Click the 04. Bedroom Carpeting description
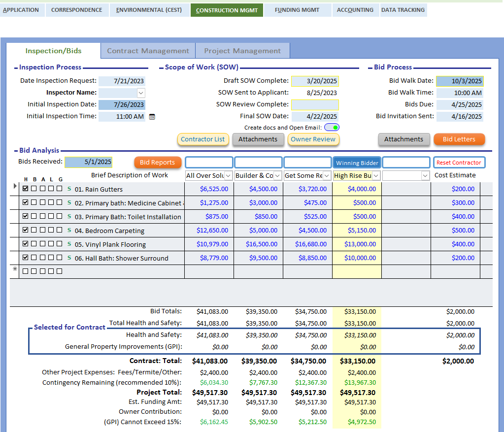The image size is (504, 432). 109,231
